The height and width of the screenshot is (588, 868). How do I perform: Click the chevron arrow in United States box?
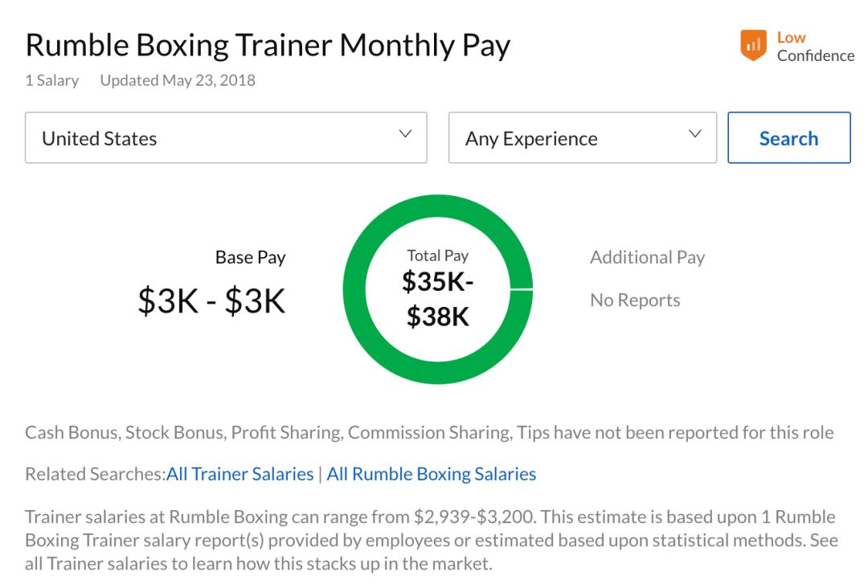(x=406, y=134)
